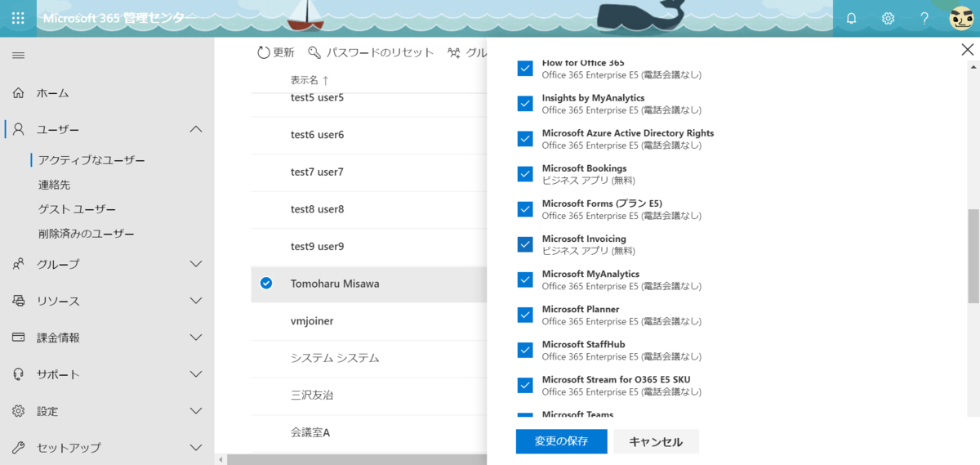Select user 会議室A

310,432
